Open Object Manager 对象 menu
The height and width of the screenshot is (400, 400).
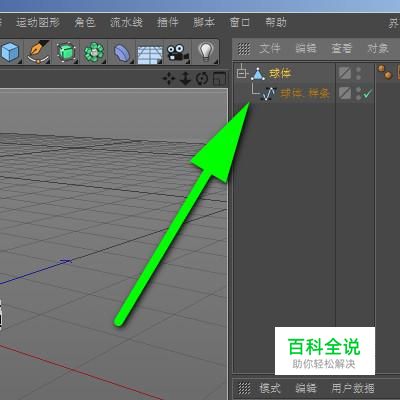coord(378,49)
